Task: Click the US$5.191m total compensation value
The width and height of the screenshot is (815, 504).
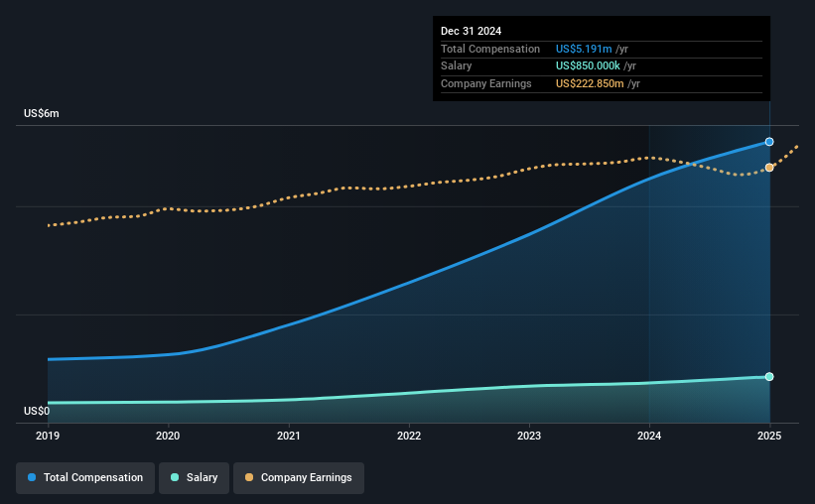Action: point(584,49)
